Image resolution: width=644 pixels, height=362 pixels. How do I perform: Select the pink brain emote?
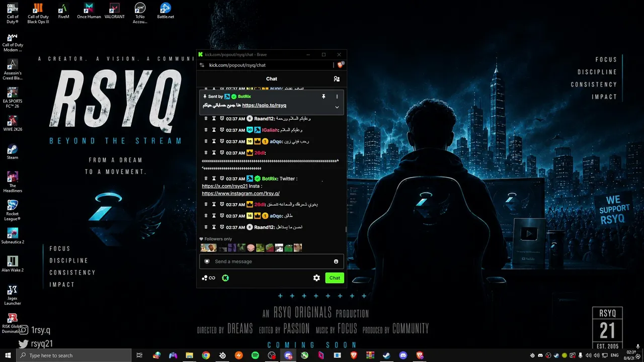point(251,247)
